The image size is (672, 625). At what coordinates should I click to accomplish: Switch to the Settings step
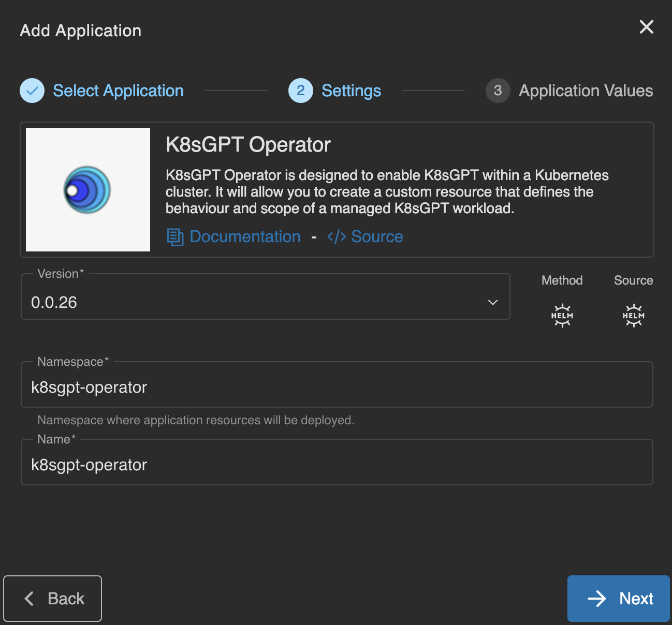click(x=351, y=91)
